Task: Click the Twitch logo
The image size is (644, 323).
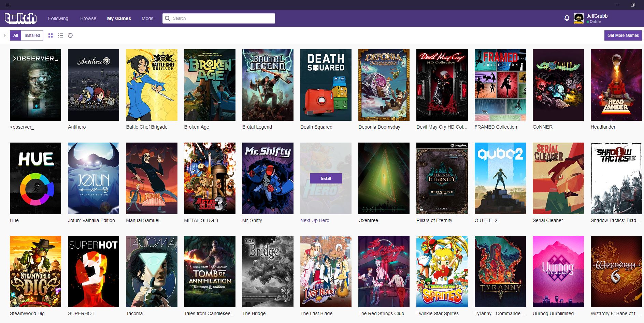Action: (x=20, y=18)
